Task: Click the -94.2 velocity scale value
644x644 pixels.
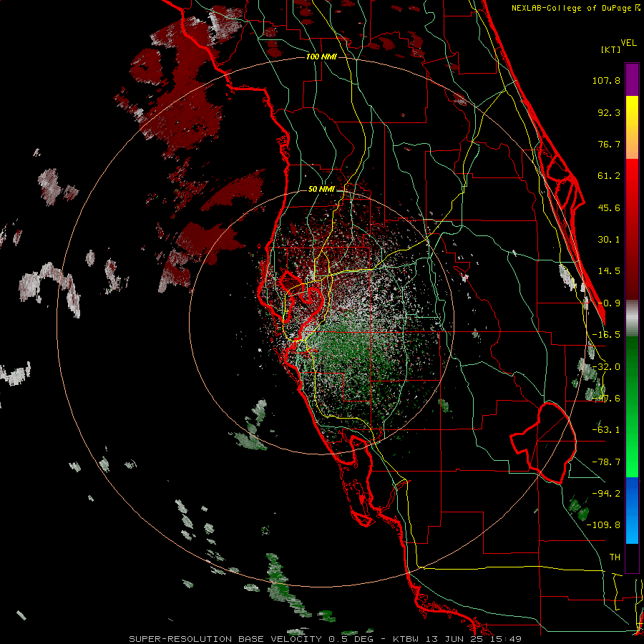Action: point(606,494)
